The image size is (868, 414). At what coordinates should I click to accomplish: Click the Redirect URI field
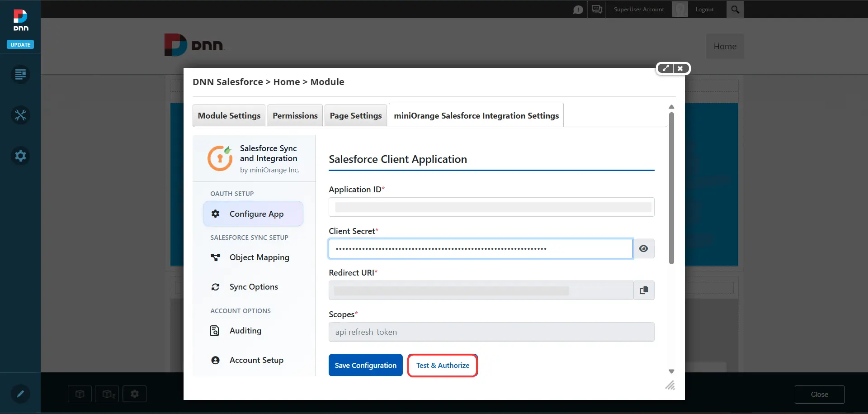[481, 290]
